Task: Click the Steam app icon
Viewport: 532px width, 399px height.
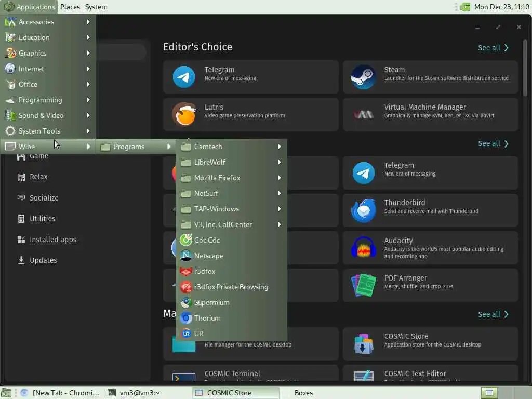Action: [x=363, y=77]
